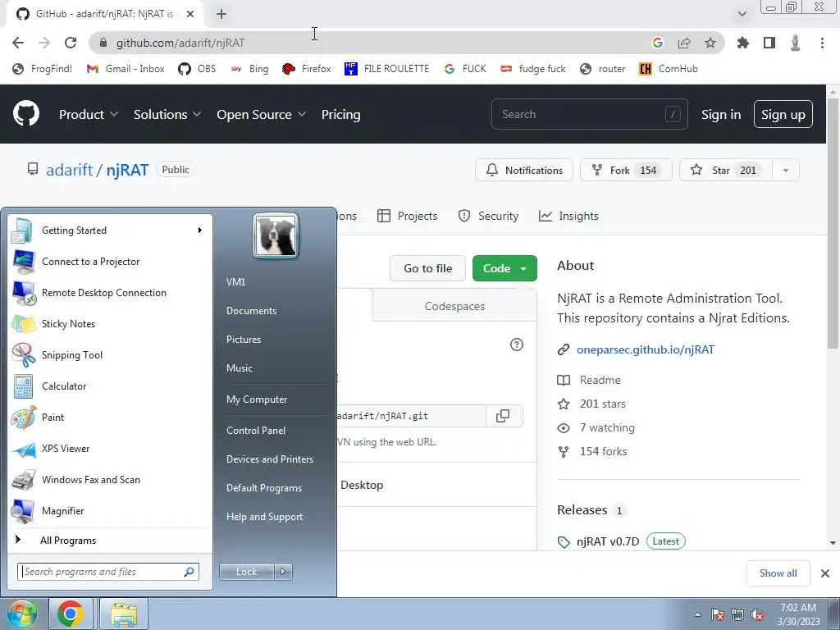Open Chrome tab search dropdown arrow
Screen dimensions: 840x630
tap(742, 14)
